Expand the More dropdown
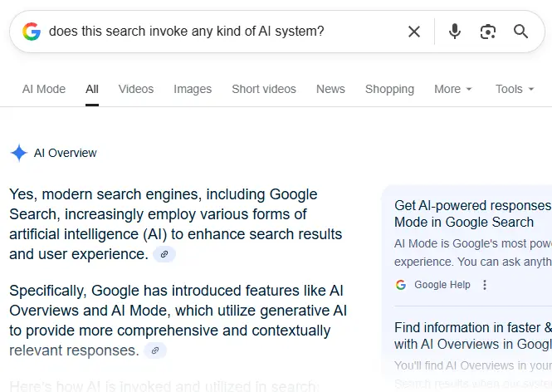The height and width of the screenshot is (392, 552). [x=452, y=89]
